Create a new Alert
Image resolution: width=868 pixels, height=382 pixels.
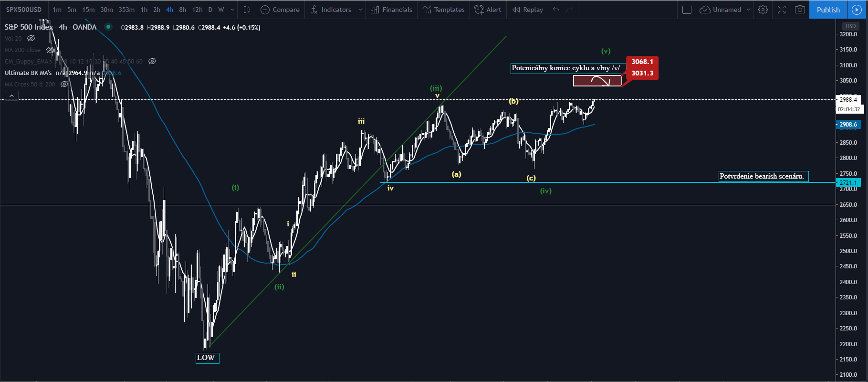click(x=488, y=10)
